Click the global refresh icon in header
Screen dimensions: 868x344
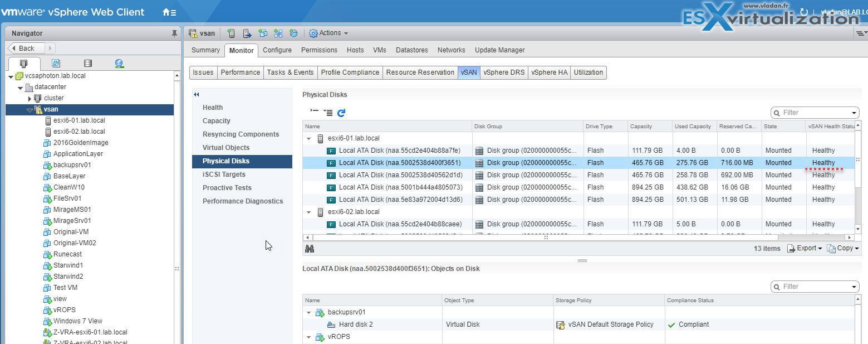(803, 12)
